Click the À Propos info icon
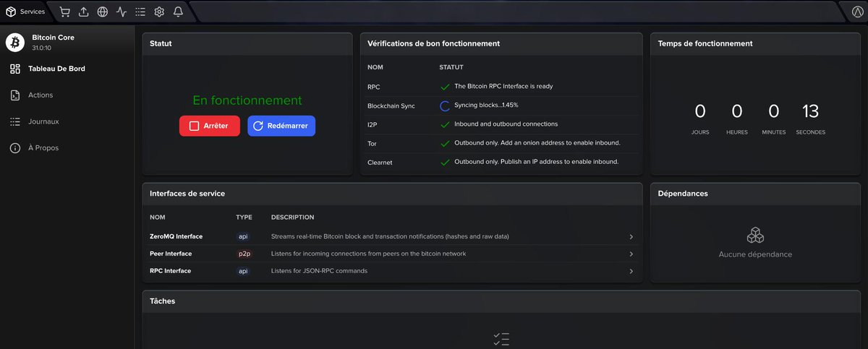This screenshot has width=868, height=349. coord(14,148)
